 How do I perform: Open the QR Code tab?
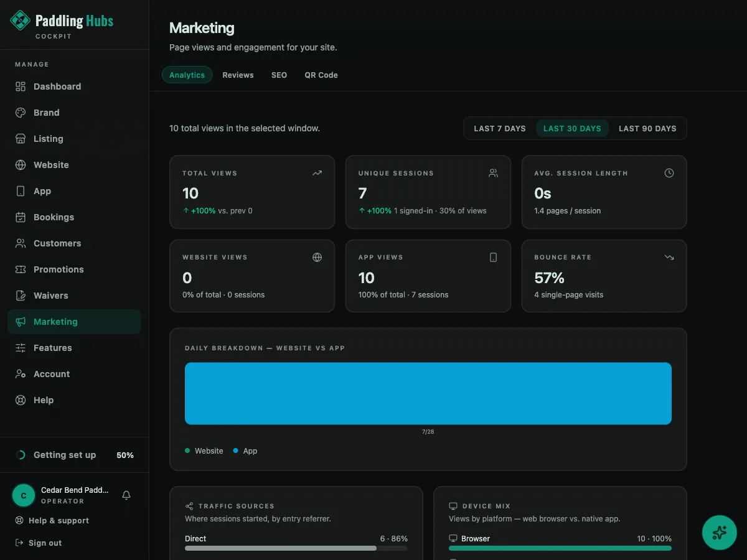tap(321, 75)
